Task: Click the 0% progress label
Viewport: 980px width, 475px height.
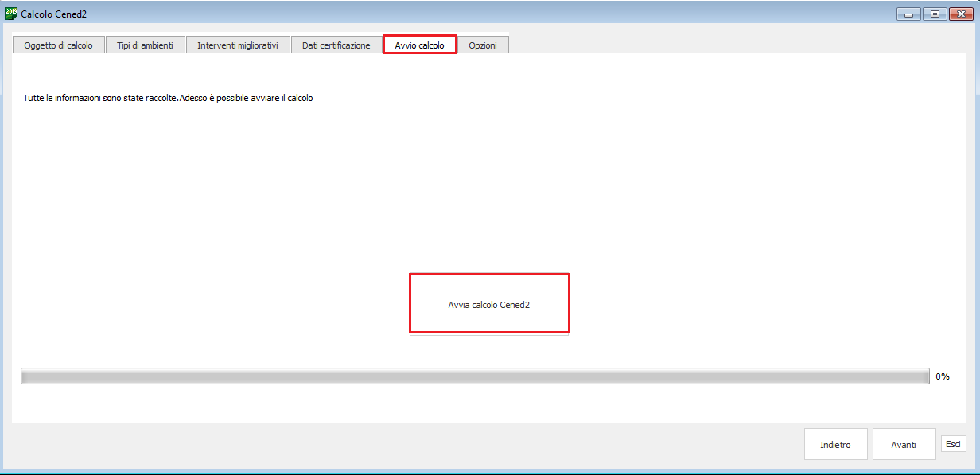Action: click(x=943, y=376)
